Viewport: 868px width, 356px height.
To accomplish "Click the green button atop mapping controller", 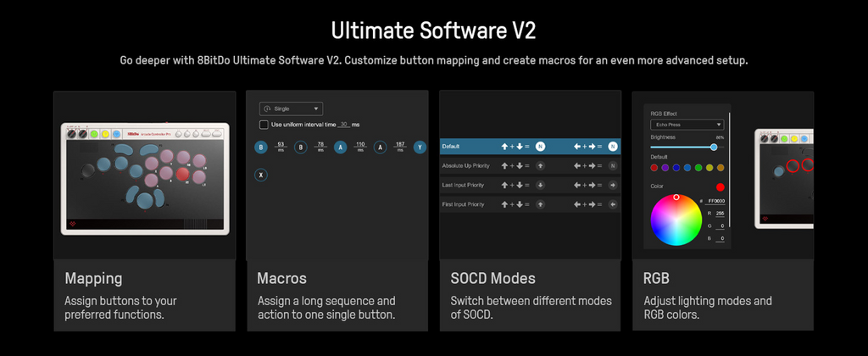I will point(95,134).
